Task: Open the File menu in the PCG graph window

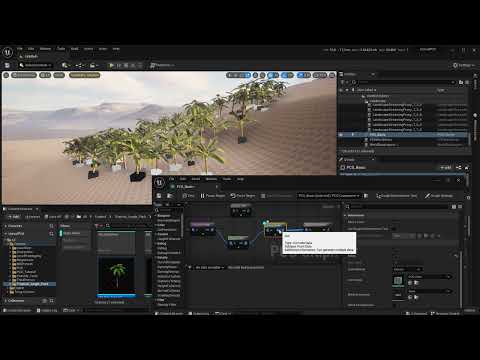Action: click(172, 179)
